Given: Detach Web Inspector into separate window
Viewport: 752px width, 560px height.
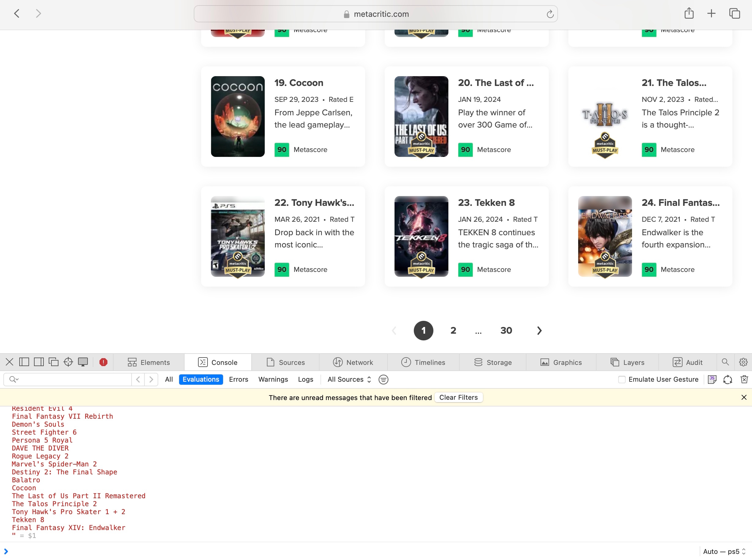Looking at the screenshot, I should pyautogui.click(x=53, y=362).
